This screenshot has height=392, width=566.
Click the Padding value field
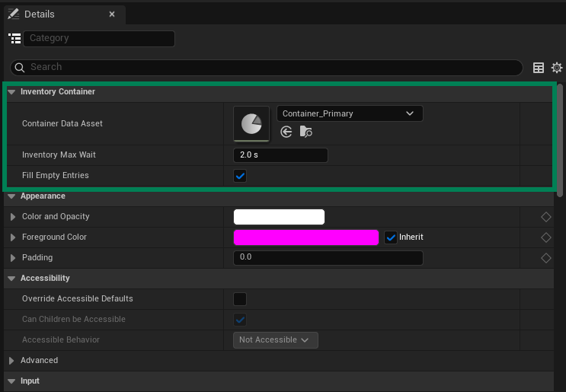328,258
